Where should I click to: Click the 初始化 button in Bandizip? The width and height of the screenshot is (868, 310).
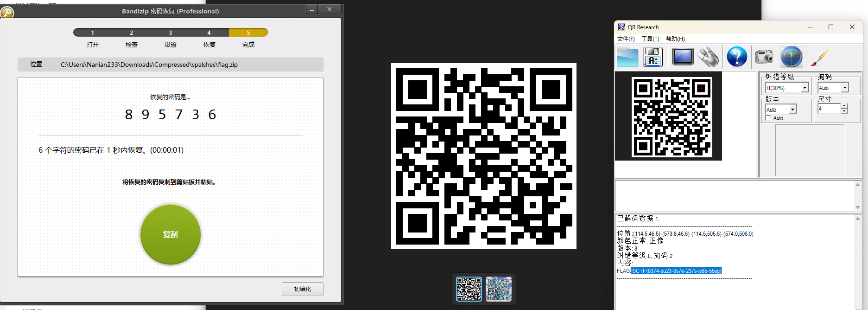click(303, 289)
